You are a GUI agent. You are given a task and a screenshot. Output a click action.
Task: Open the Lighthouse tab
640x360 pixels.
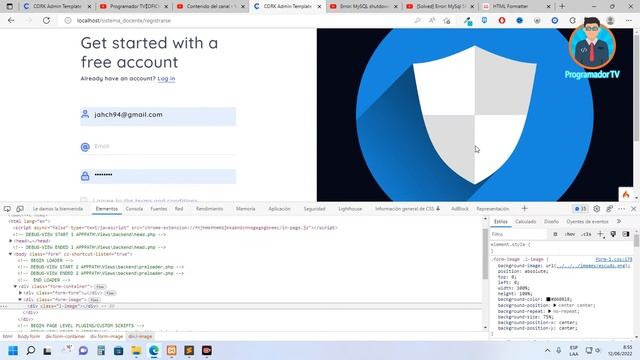click(350, 209)
